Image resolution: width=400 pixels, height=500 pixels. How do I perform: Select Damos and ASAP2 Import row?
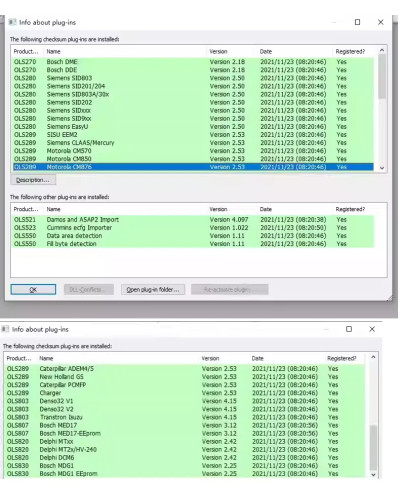[x=193, y=220]
